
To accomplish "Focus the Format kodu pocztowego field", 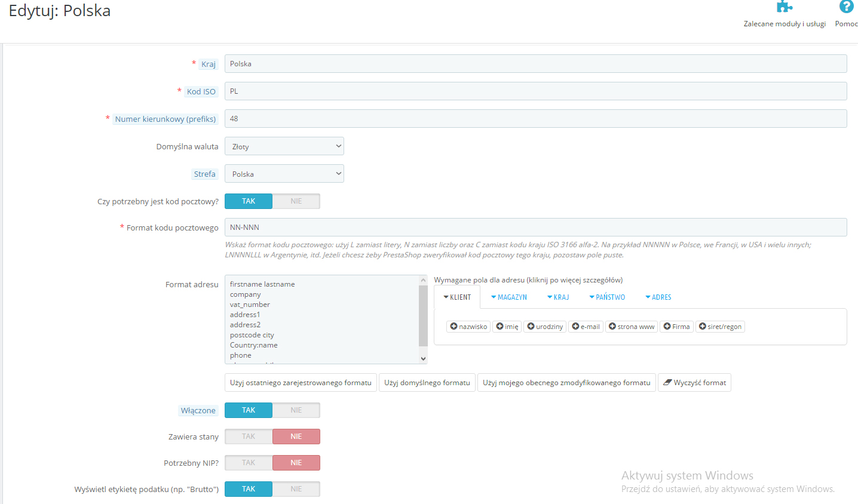I will coord(536,228).
